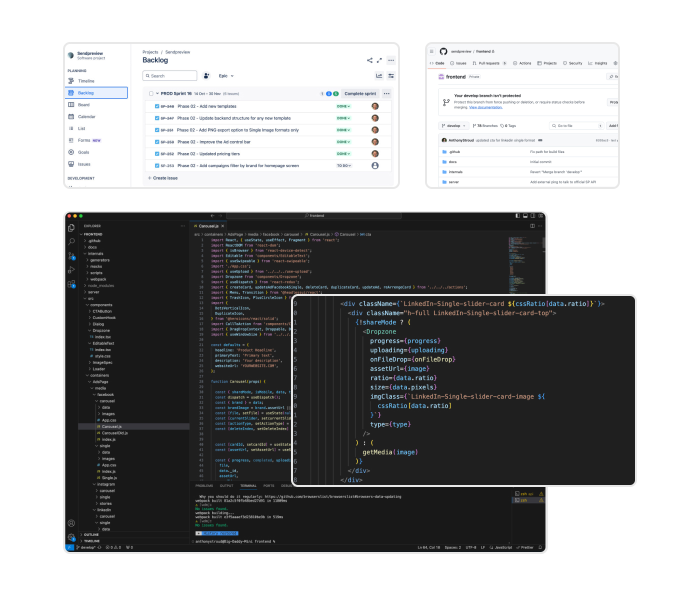Select the Search icon in VS Code activity bar
Screen dimensions: 700x595
tap(71, 241)
